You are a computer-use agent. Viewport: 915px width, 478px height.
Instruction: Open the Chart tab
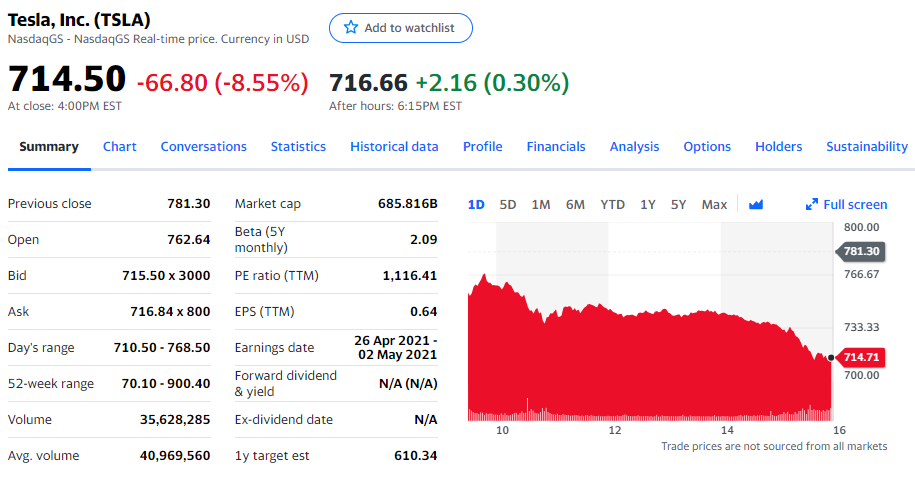pos(120,146)
